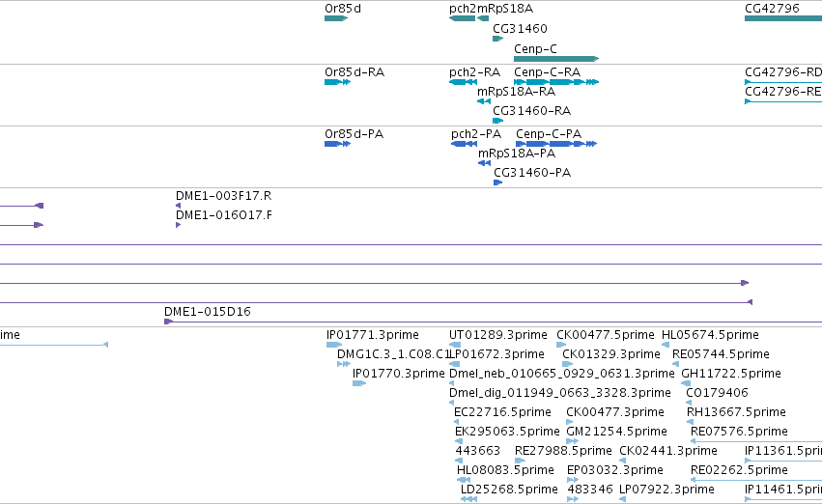
Task: Select the Or85d-PA coding sequence
Action: pyautogui.click(x=338, y=144)
